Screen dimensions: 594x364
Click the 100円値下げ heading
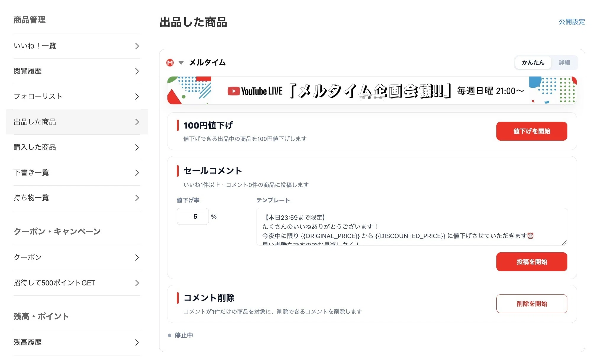pos(208,125)
